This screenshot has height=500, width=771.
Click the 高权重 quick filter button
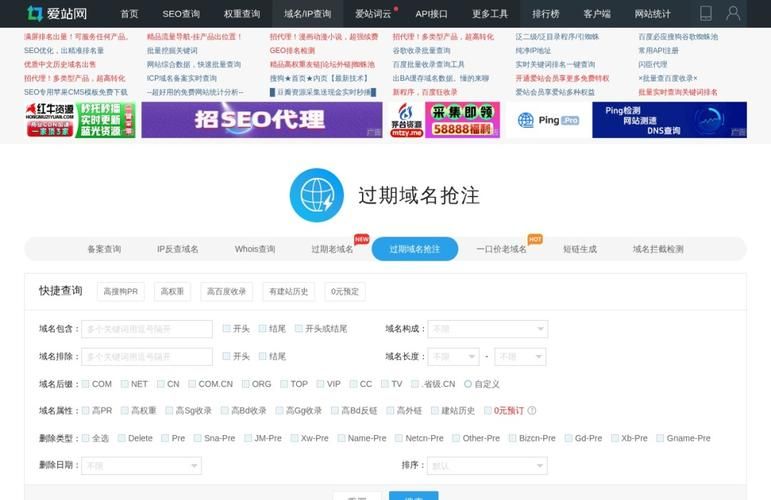coord(172,292)
